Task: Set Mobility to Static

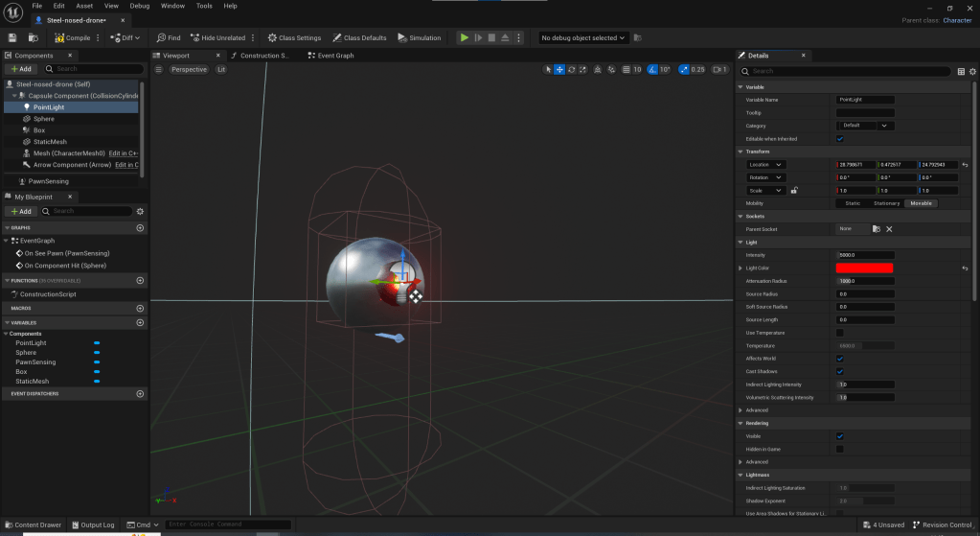Action: click(x=853, y=203)
